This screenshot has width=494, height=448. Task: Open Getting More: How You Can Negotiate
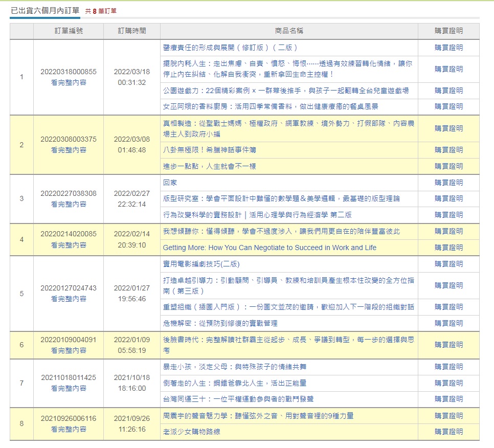coord(270,248)
